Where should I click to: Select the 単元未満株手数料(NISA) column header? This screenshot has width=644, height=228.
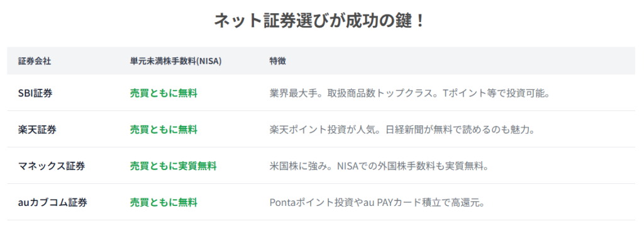[x=176, y=61]
